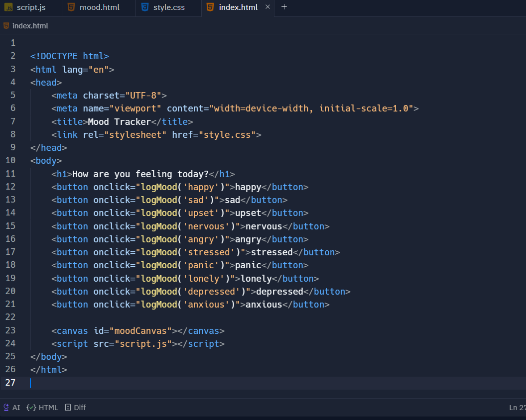This screenshot has height=420, width=526.
Task: Click index.html in the breadcrumb
Action: [30, 26]
